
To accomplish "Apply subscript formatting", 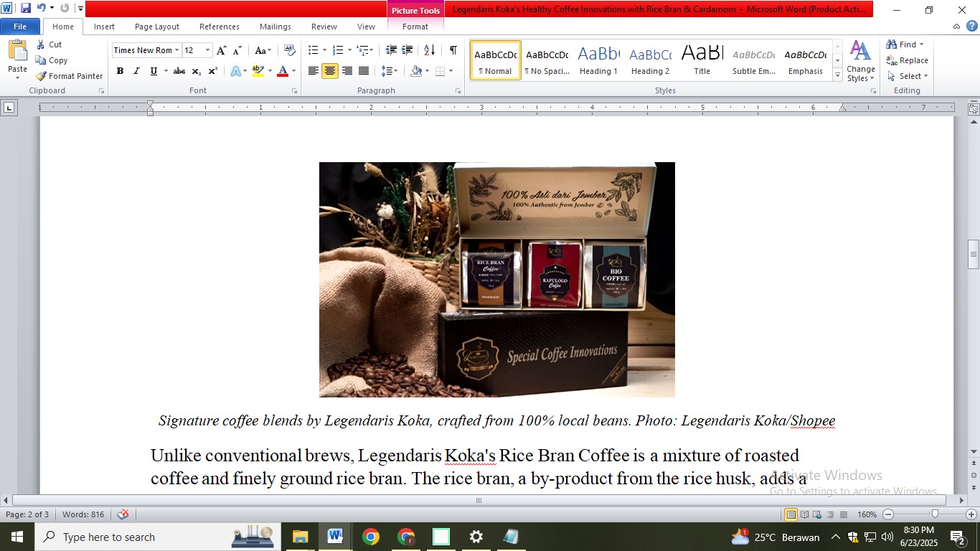I will (197, 71).
